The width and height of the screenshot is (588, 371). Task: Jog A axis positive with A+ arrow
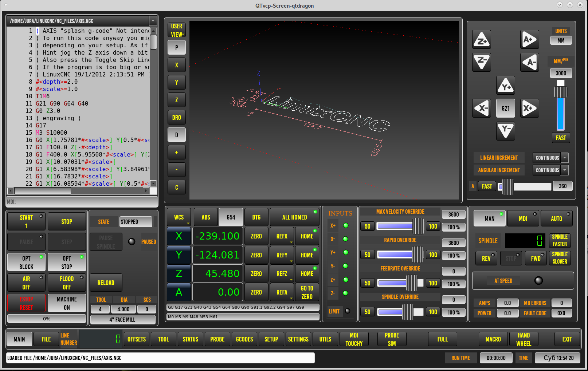(x=529, y=40)
